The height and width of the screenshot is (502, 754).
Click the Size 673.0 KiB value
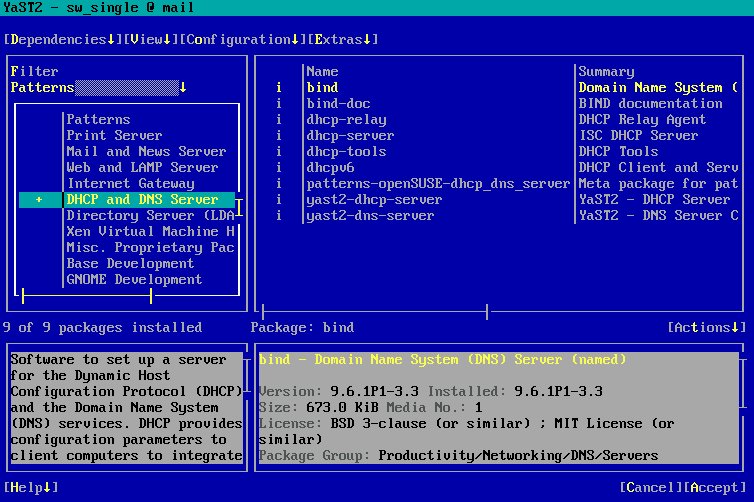click(342, 407)
